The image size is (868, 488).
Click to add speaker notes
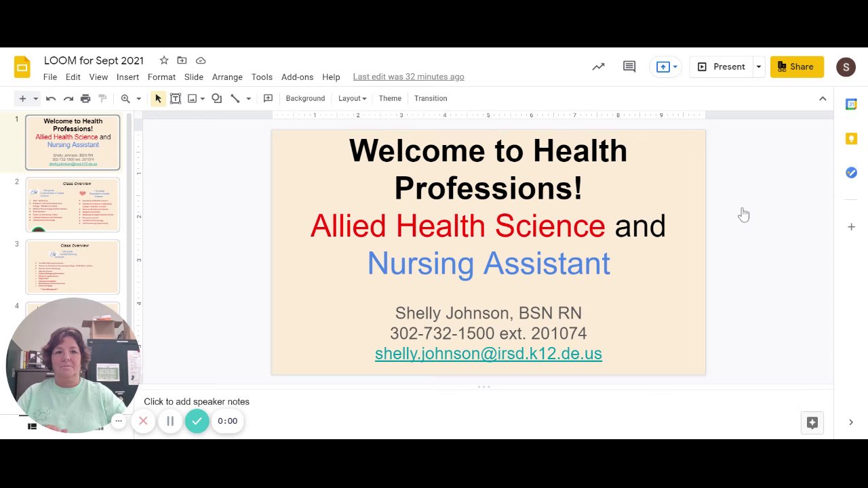pyautogui.click(x=197, y=401)
